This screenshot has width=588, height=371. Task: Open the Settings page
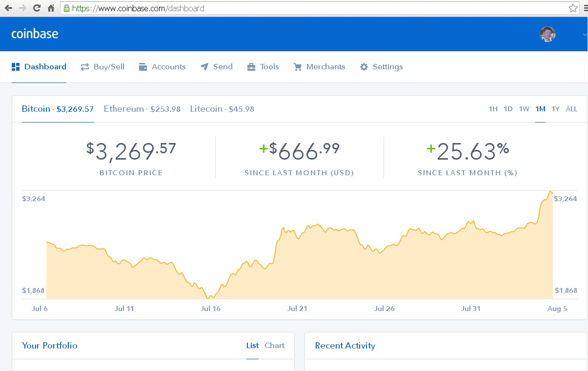pos(381,67)
